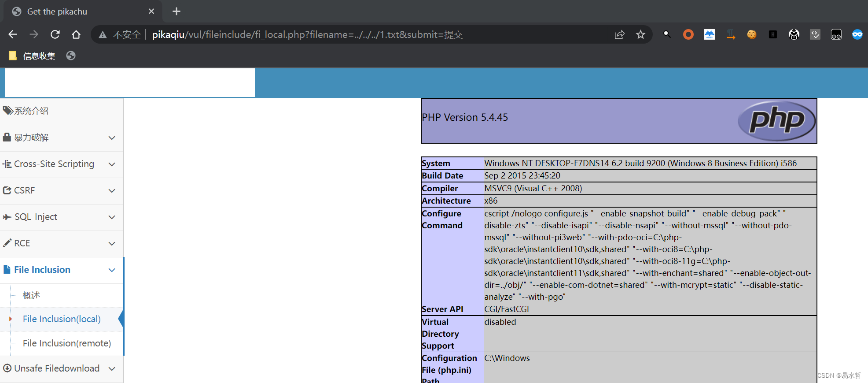Click the Build Date value Sep 2 2015
868x383 pixels.
(522, 175)
